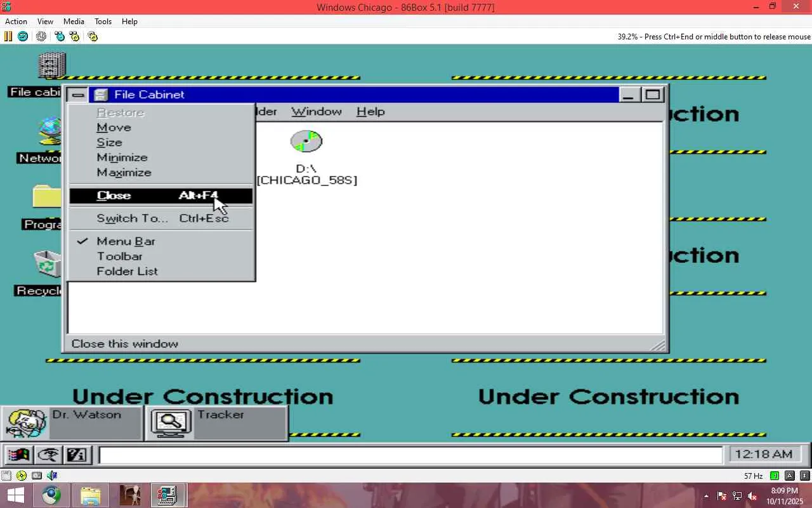Image resolution: width=812 pixels, height=508 pixels.
Task: Click the green Num Lock indicator icon
Action: [775, 476]
